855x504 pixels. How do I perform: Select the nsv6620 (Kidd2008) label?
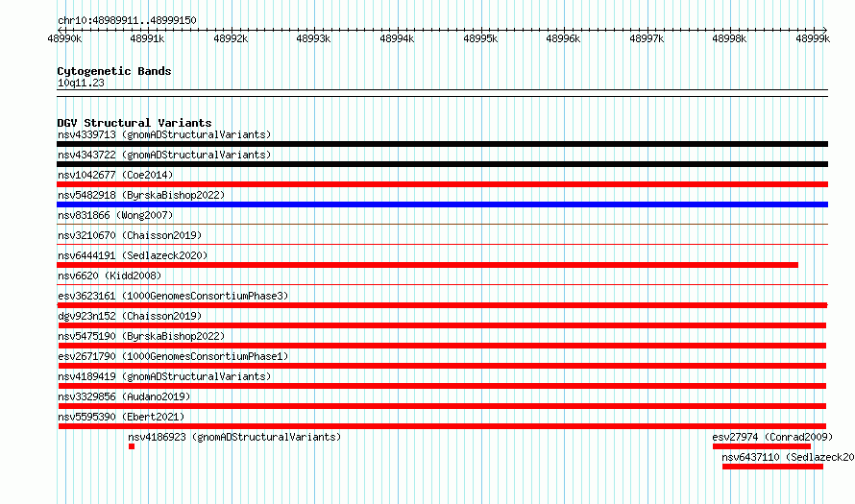click(110, 276)
